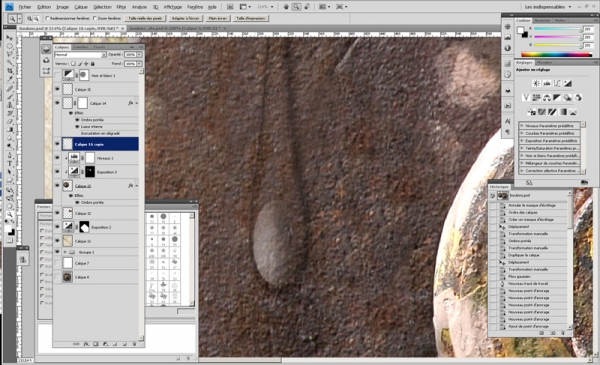This screenshot has height=365, width=600.
Task: Expand the Groupe 1 layer group
Action: point(65,252)
